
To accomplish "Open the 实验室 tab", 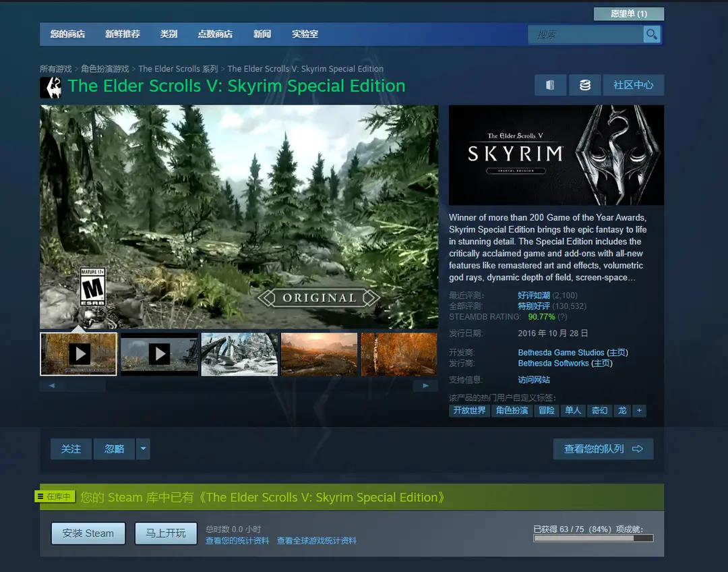I will click(x=305, y=34).
